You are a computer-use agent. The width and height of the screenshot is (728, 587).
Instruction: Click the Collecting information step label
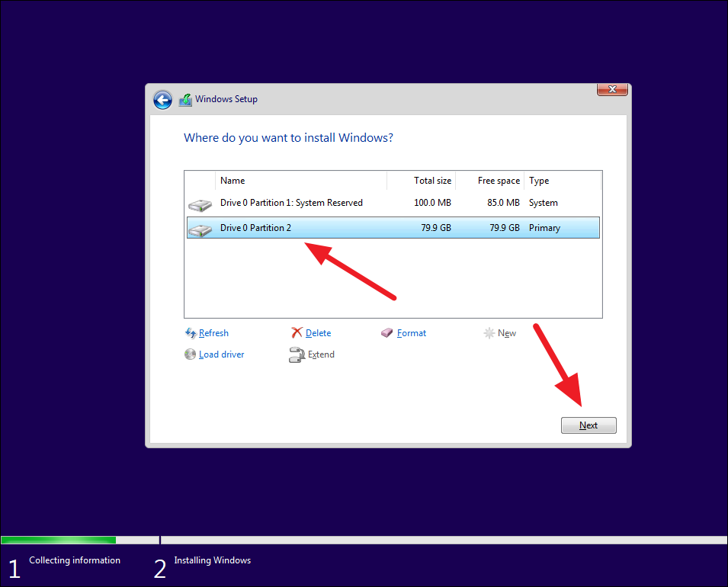point(75,560)
